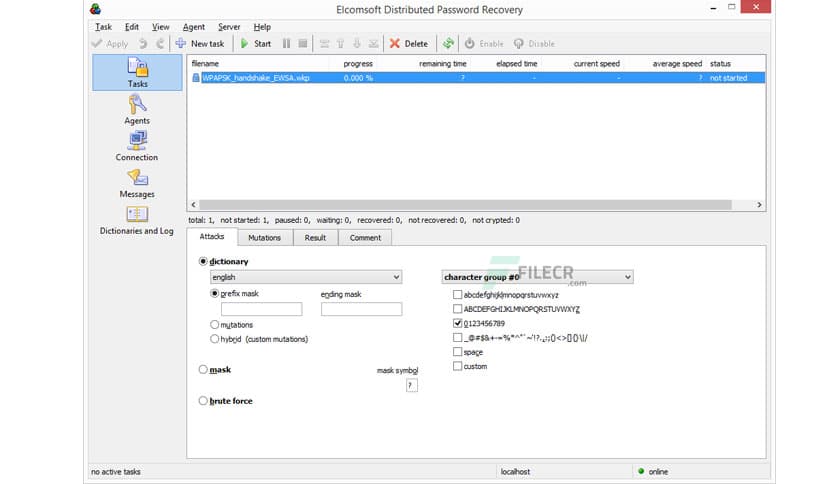
Task: Click the lock icon of the WPAPSK task
Action: pyautogui.click(x=196, y=78)
